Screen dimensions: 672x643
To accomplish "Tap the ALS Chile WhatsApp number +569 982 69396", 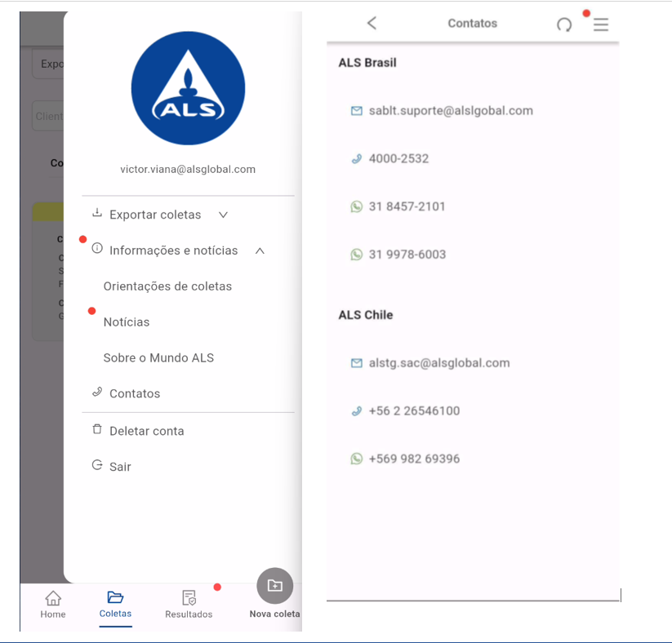I will coord(414,459).
